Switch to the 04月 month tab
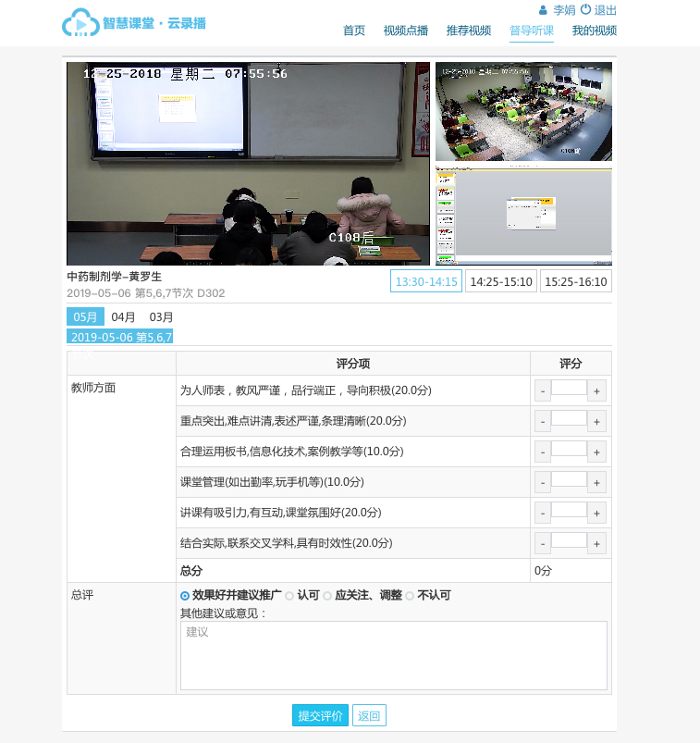The image size is (700, 743). click(123, 317)
